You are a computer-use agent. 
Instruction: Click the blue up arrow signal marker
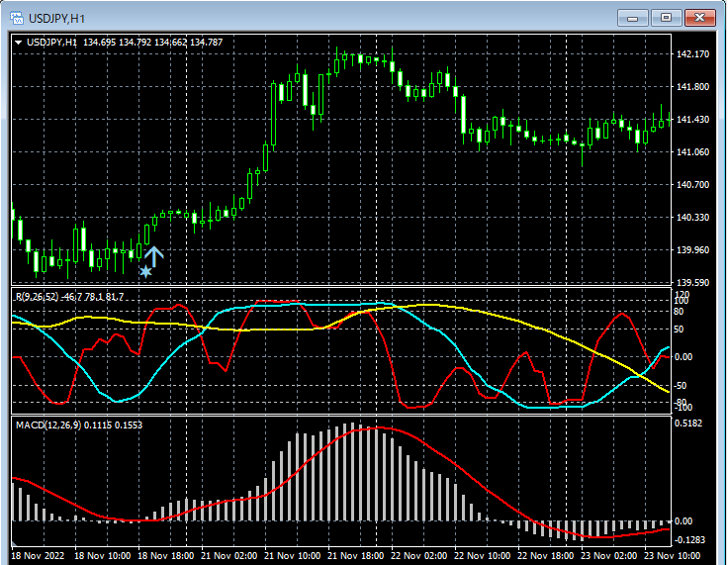tap(153, 257)
